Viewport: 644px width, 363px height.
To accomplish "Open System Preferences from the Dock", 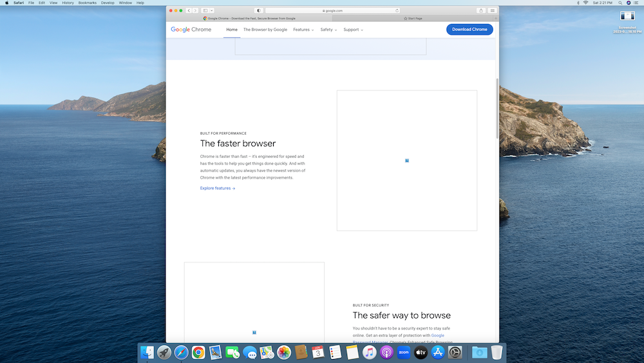I will [x=455, y=352].
